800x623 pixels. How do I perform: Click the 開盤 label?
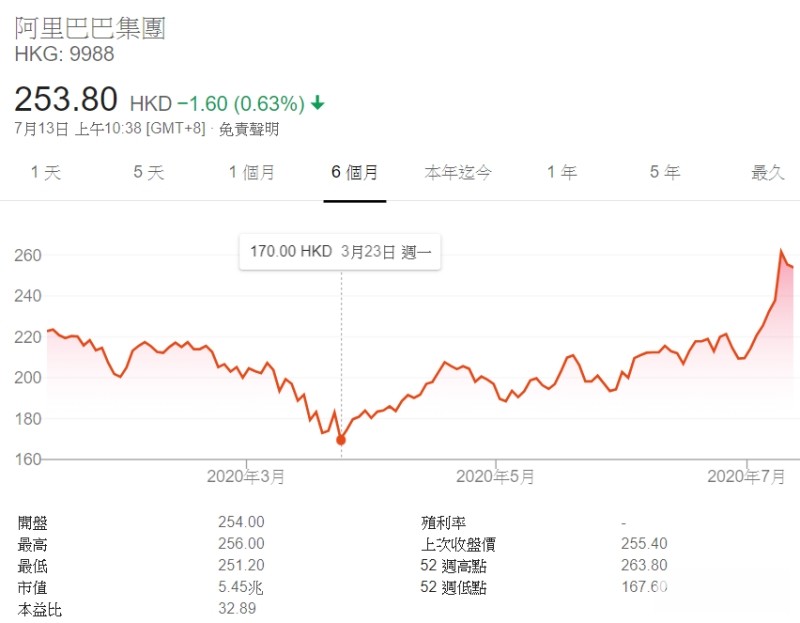pyautogui.click(x=33, y=523)
